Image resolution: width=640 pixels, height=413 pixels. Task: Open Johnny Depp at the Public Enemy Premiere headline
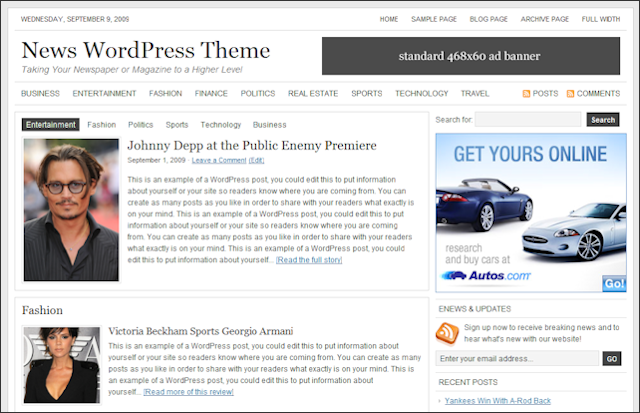[252, 145]
